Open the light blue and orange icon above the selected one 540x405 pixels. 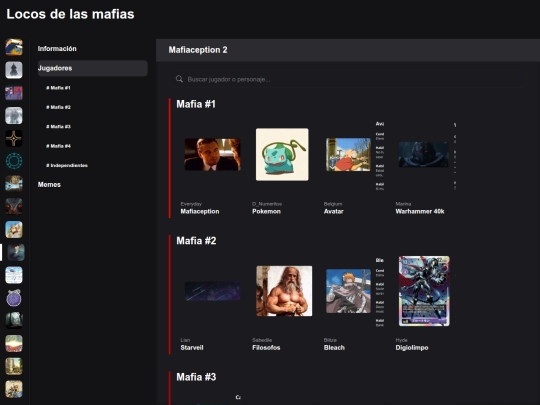pos(14,230)
